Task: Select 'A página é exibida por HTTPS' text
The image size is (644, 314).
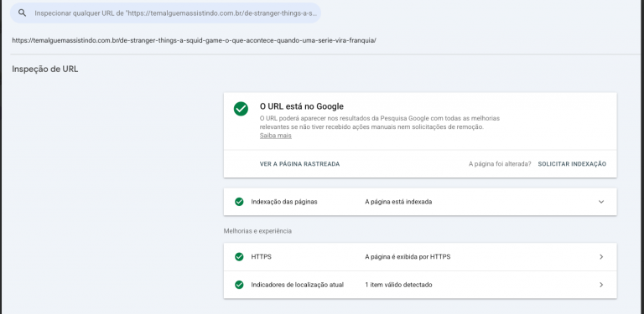Action: 408,257
